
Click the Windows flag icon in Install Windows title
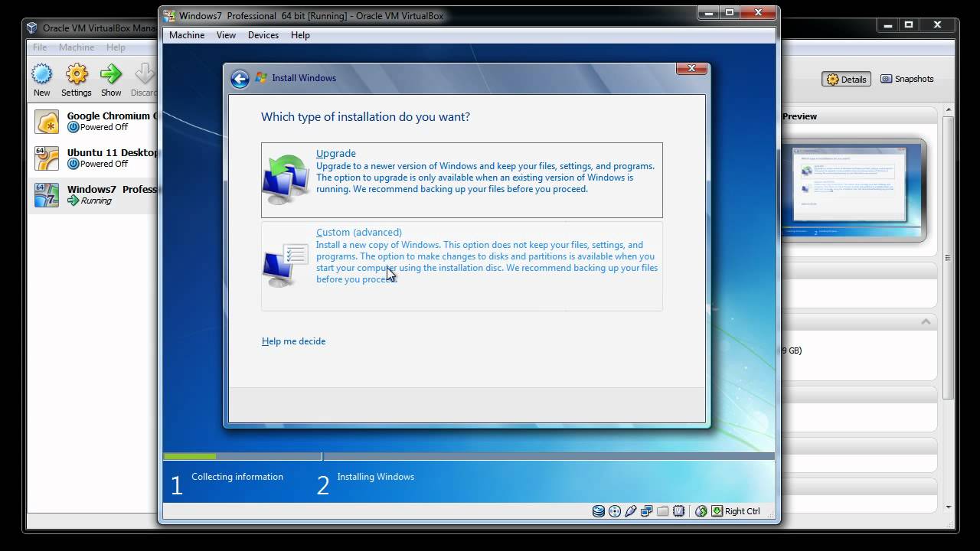tap(261, 78)
